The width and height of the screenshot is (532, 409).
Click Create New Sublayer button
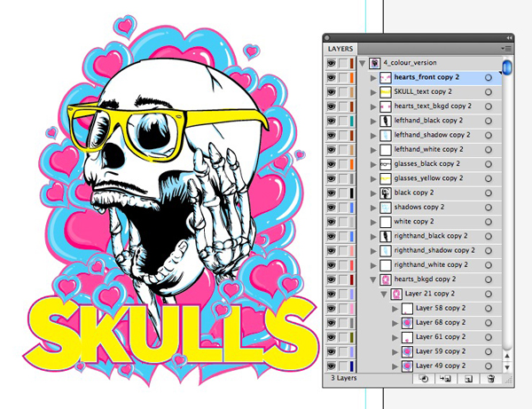445,378
